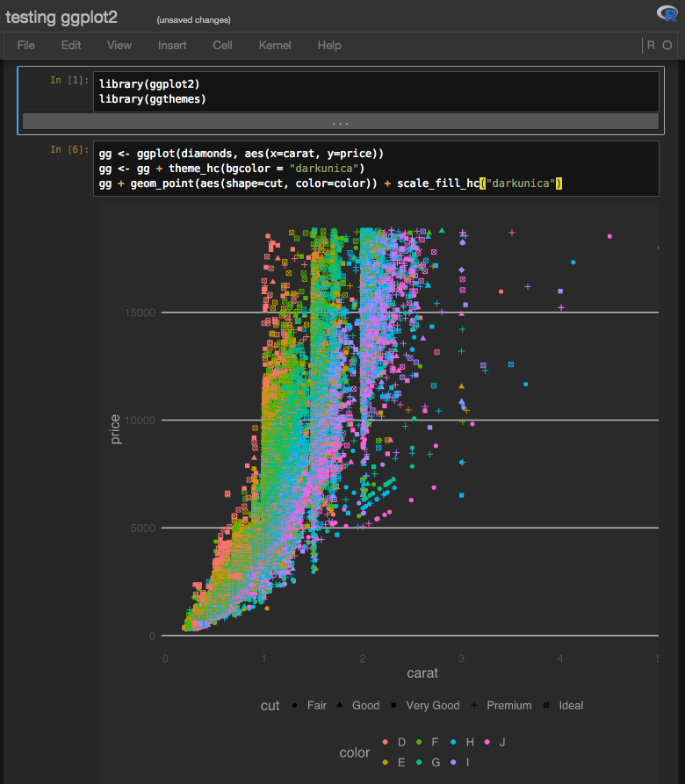
Task: Open the Kernel menu
Action: (x=275, y=46)
